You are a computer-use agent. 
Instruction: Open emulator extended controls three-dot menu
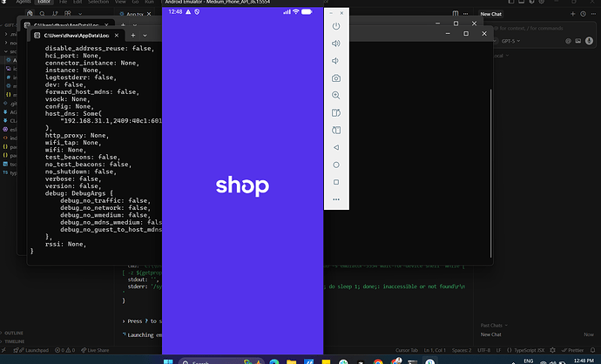point(335,199)
